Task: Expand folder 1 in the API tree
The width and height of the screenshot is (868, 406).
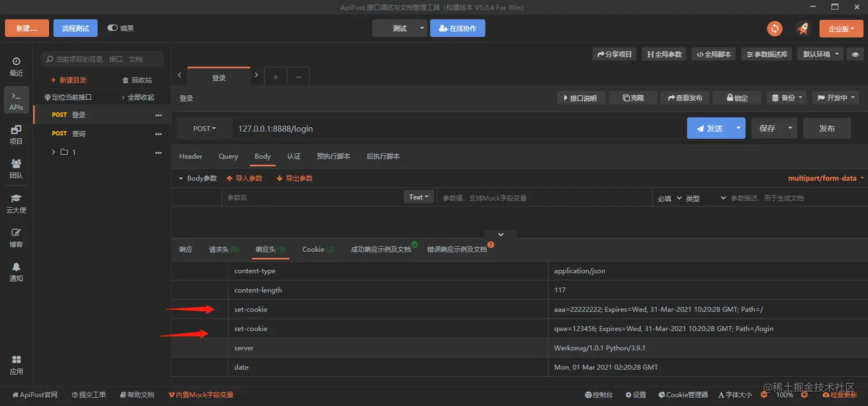Action: 53,153
